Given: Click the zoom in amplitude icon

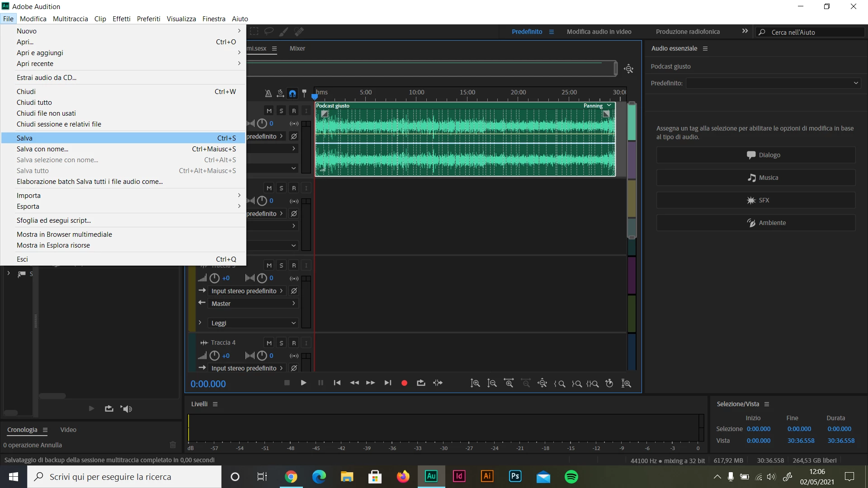Looking at the screenshot, I should (475, 383).
